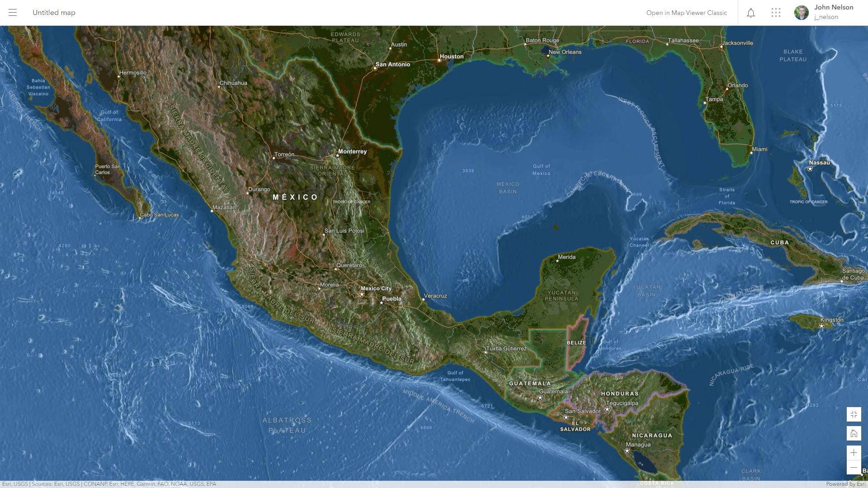Click the Gulf of Mexico label

[x=541, y=169]
